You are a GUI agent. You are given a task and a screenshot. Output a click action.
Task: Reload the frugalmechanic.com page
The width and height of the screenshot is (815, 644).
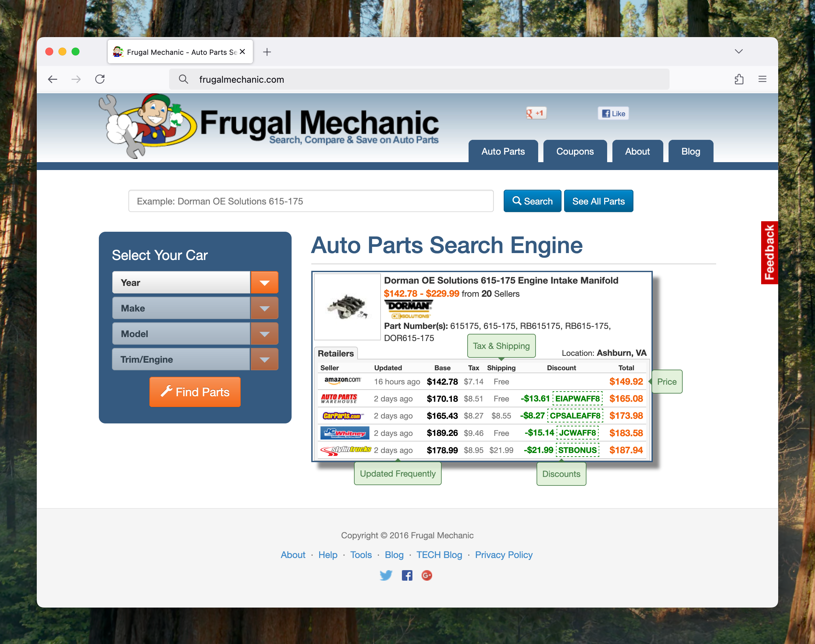pyautogui.click(x=100, y=79)
